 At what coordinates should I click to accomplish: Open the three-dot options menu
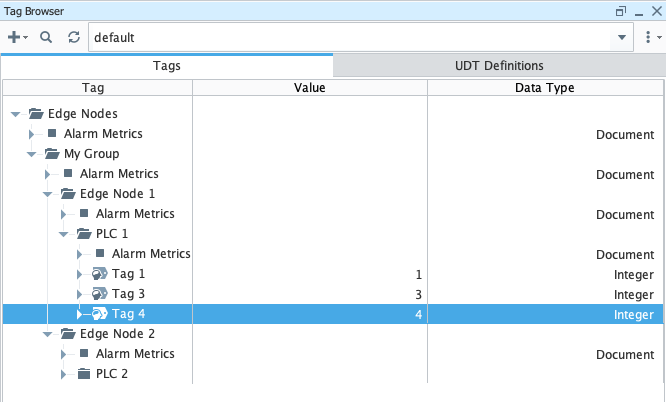click(x=649, y=37)
